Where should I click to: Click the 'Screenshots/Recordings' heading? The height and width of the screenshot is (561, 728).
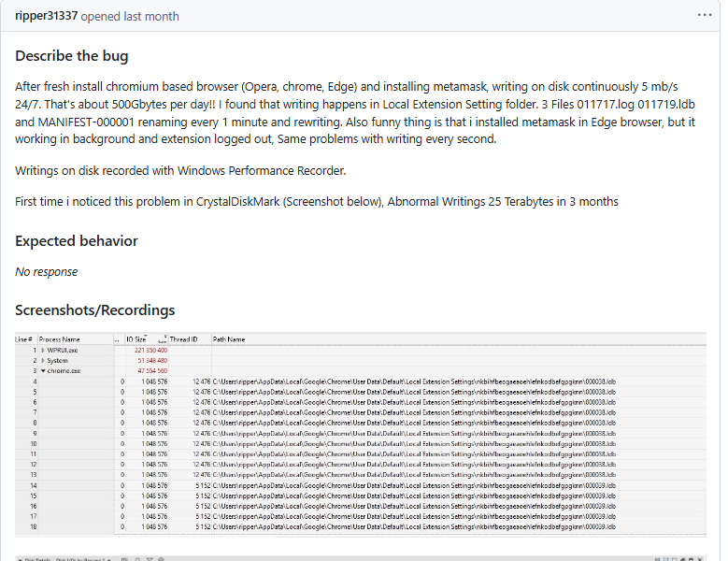94,309
